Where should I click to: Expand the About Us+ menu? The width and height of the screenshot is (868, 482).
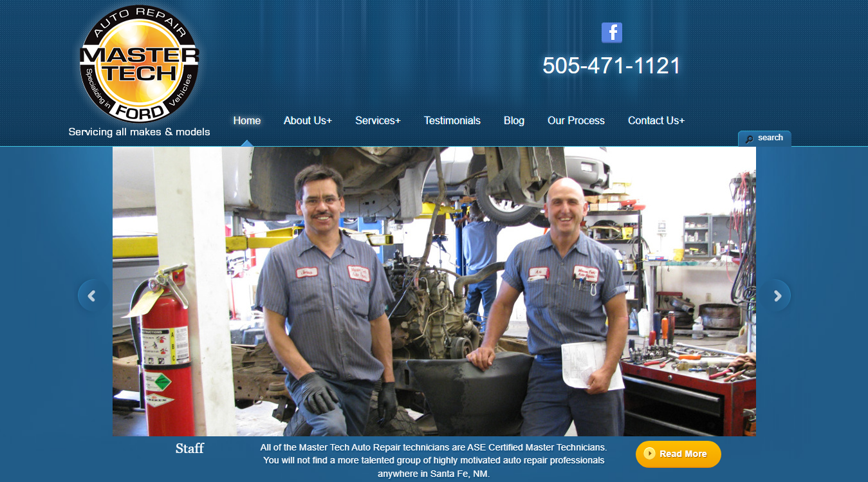(308, 120)
